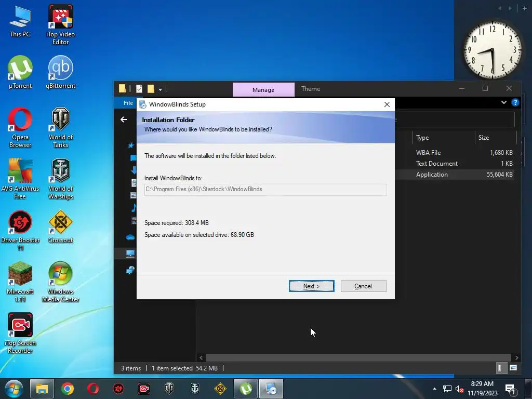
Task: Select World of Warships desktop shortcut
Action: click(60, 179)
